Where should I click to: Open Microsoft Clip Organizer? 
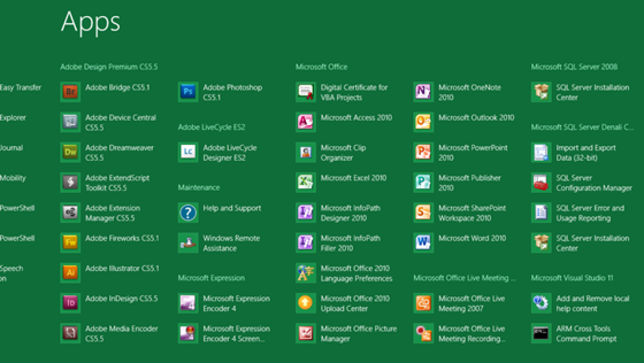pyautogui.click(x=331, y=152)
